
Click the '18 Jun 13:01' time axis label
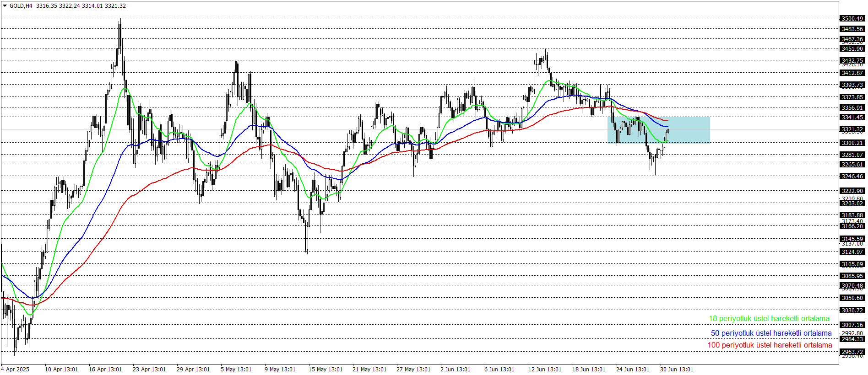click(x=589, y=370)
